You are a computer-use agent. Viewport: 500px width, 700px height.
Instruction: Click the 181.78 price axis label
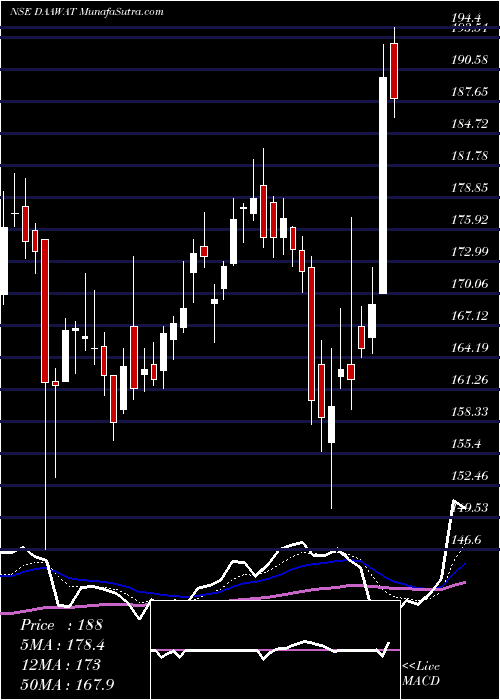[x=469, y=156]
